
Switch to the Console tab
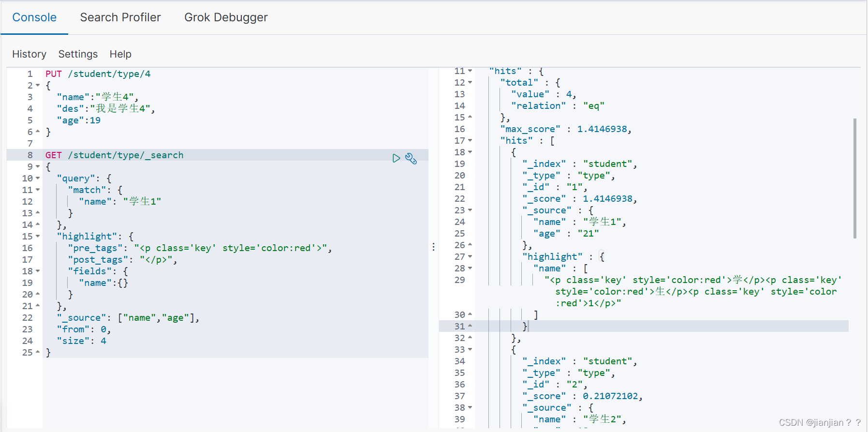[34, 17]
